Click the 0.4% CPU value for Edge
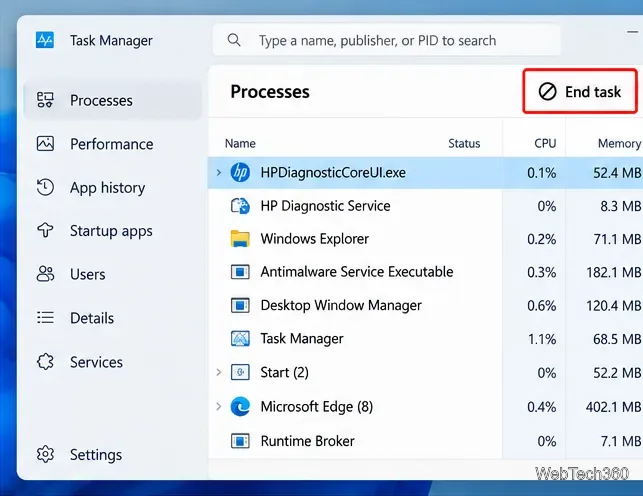 coord(542,407)
